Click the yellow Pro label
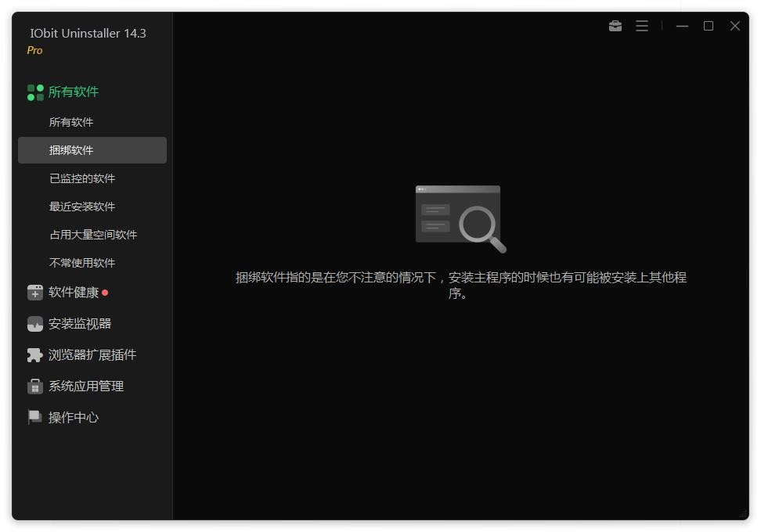Screen dimensions: 761x532 (34, 50)
